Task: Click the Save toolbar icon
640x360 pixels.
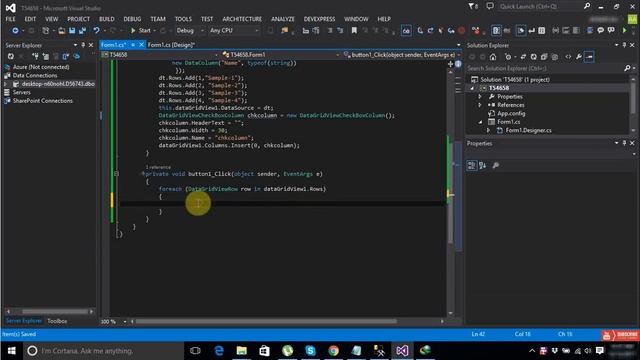Action: tap(72, 31)
